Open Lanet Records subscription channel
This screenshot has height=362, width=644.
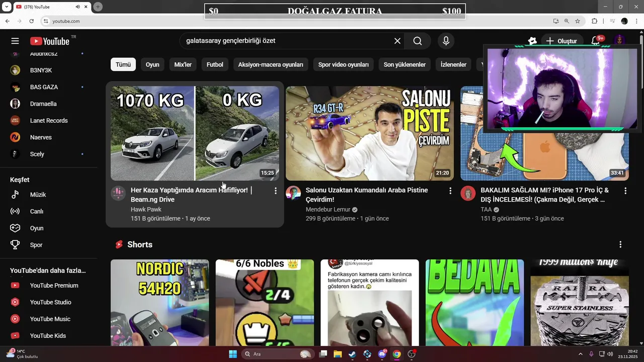49,121
